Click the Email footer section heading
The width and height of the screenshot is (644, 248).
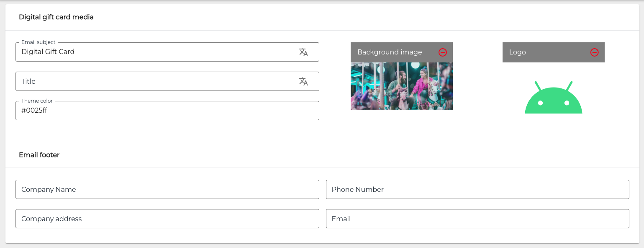[39, 155]
